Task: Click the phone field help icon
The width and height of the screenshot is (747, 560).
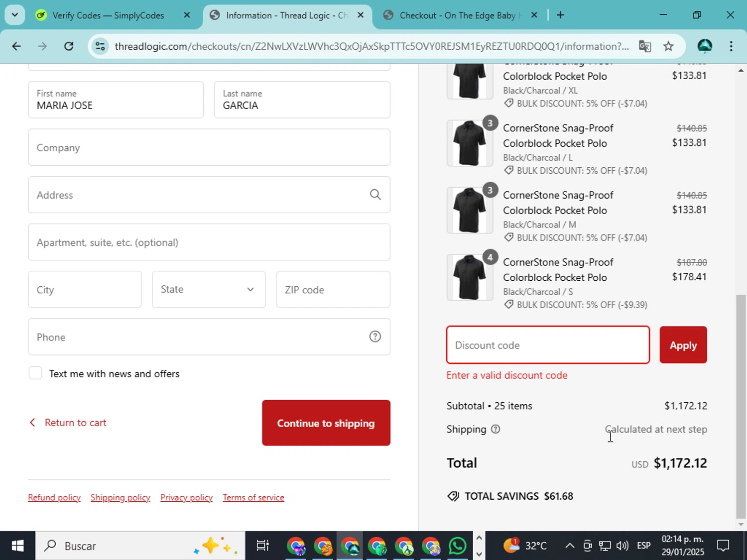Action: click(375, 337)
